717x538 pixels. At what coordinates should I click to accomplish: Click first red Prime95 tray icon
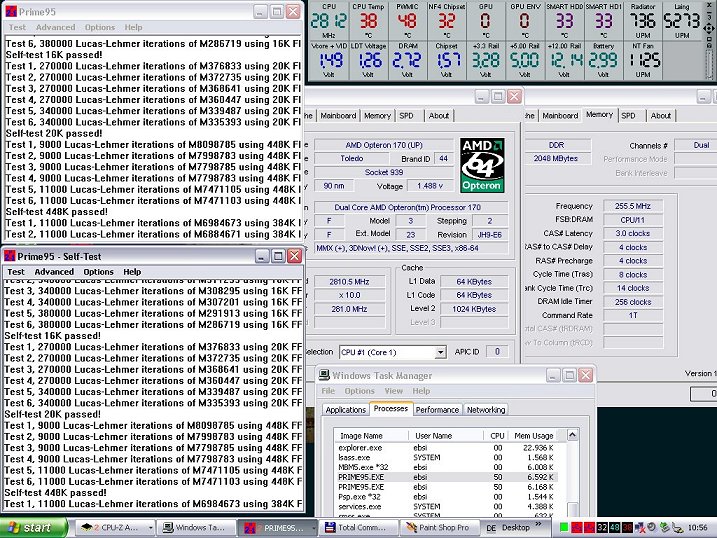click(x=577, y=527)
